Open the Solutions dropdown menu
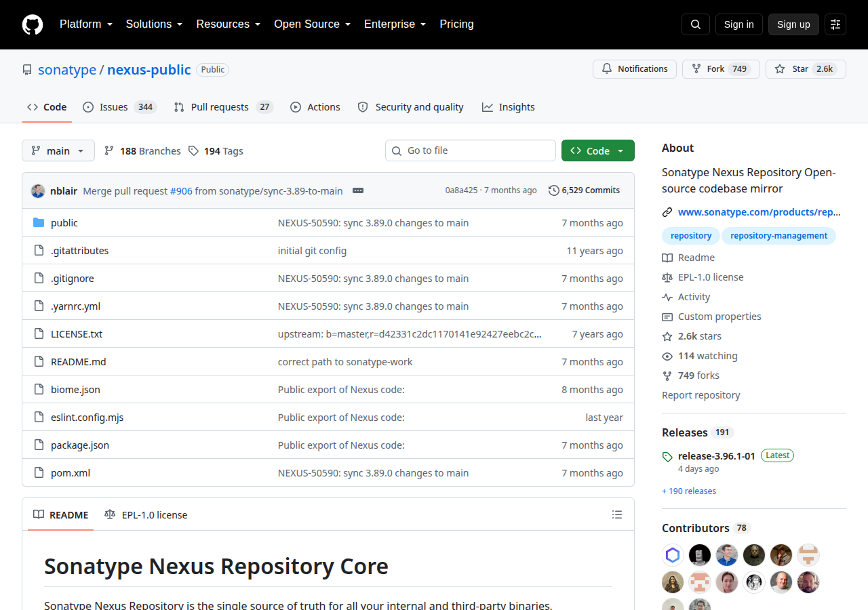The height and width of the screenshot is (610, 868). click(155, 24)
